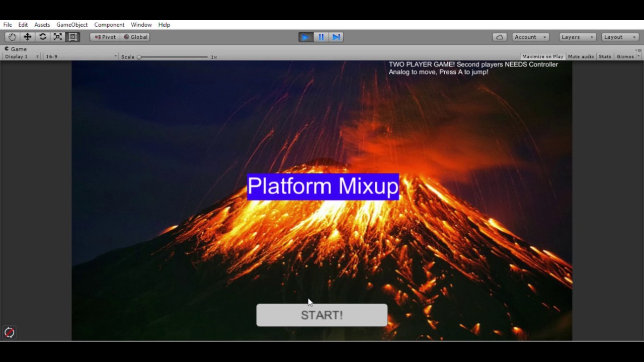644x362 pixels.
Task: Change the Display 1 selector
Action: pos(22,56)
